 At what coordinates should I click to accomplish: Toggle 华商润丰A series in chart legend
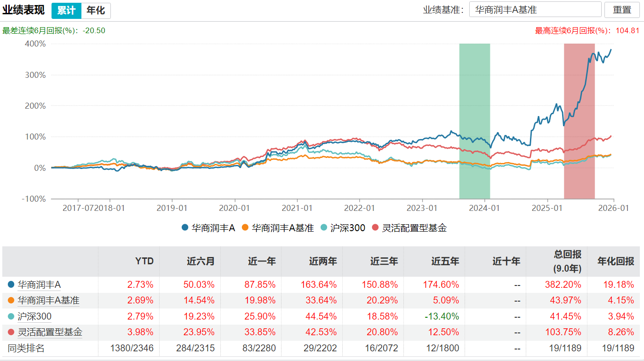(208, 227)
